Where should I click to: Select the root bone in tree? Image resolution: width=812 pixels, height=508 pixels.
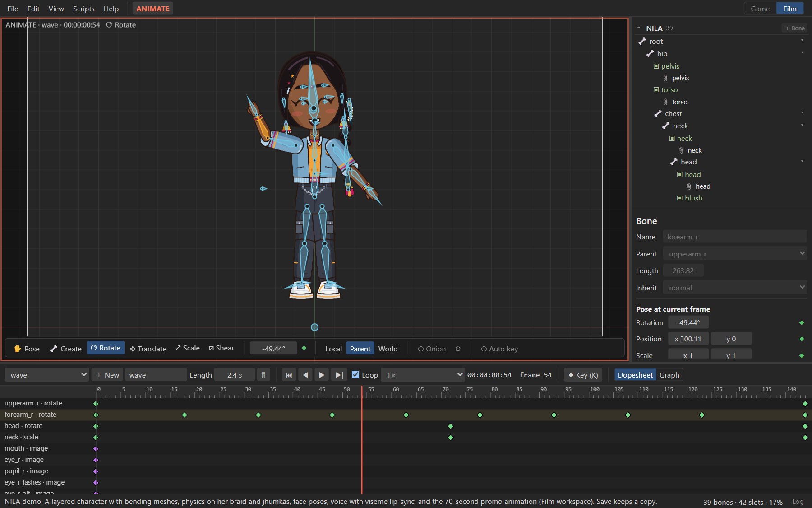pyautogui.click(x=656, y=41)
